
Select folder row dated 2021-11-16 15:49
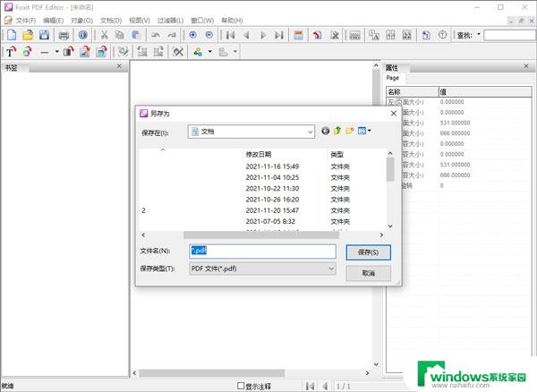(262, 166)
